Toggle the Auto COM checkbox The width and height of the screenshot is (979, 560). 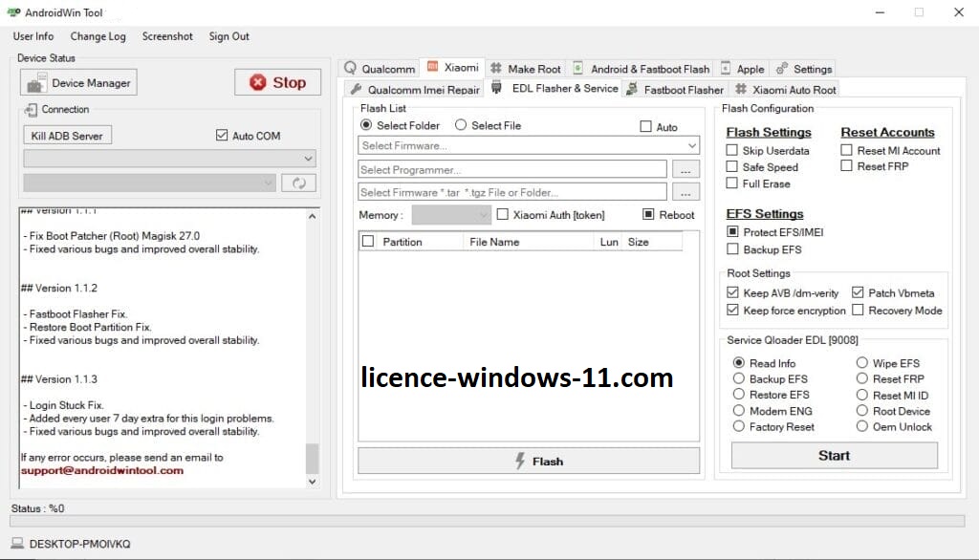tap(223, 136)
